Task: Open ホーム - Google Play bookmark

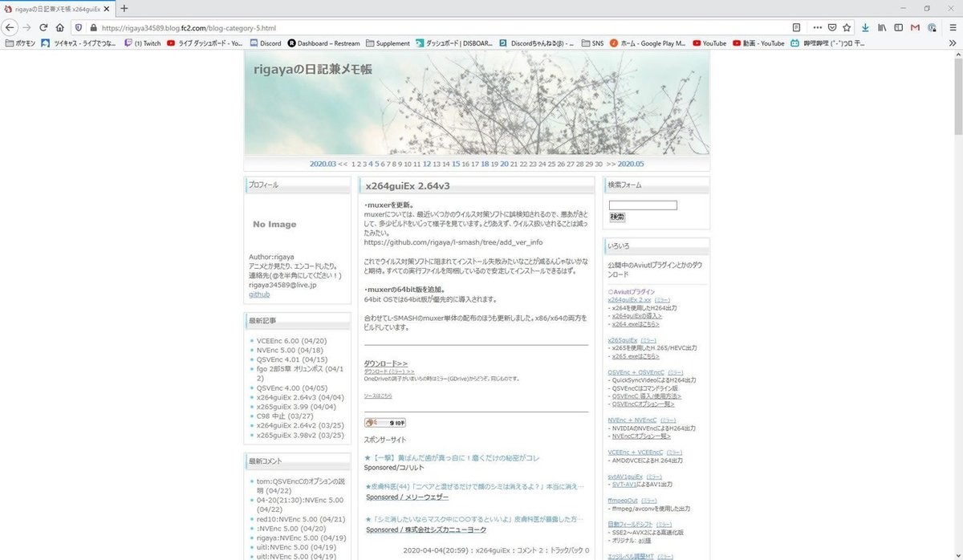Action: 648,43
